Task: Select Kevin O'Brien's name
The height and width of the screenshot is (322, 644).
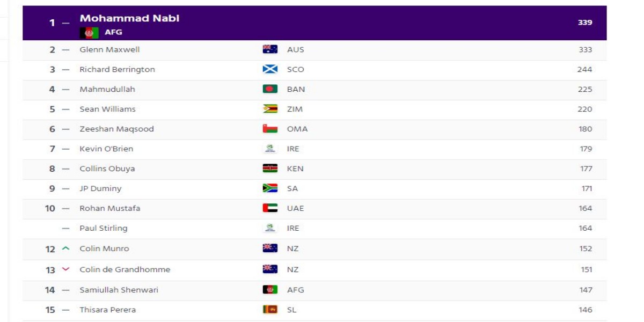Action: click(106, 149)
